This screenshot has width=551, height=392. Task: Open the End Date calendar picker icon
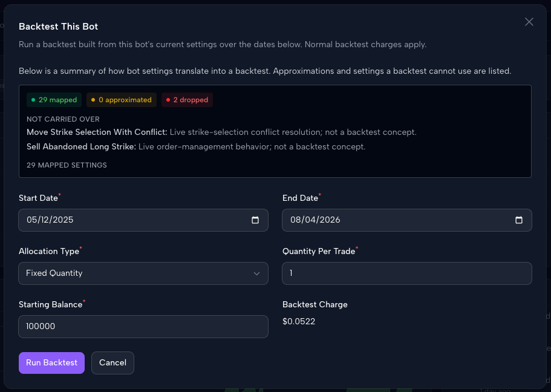coord(519,220)
